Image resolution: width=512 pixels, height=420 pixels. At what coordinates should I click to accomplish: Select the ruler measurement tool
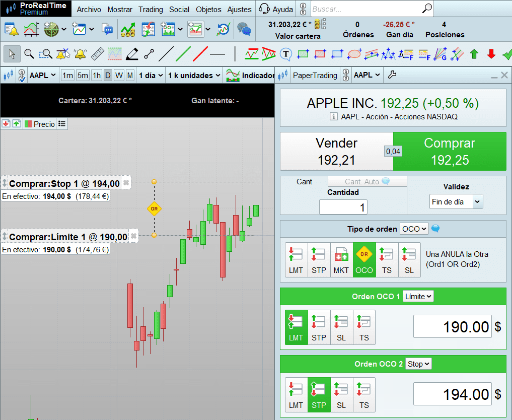(x=97, y=54)
